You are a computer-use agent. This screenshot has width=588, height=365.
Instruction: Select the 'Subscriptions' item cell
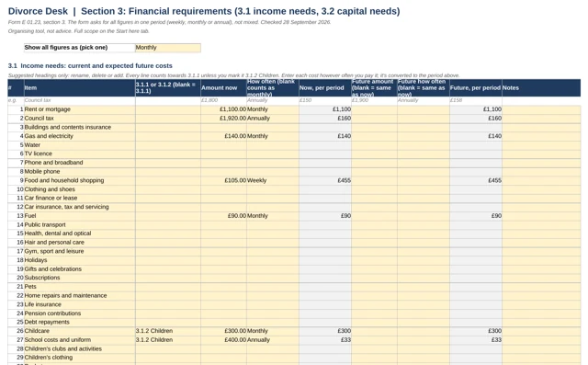(x=80, y=278)
